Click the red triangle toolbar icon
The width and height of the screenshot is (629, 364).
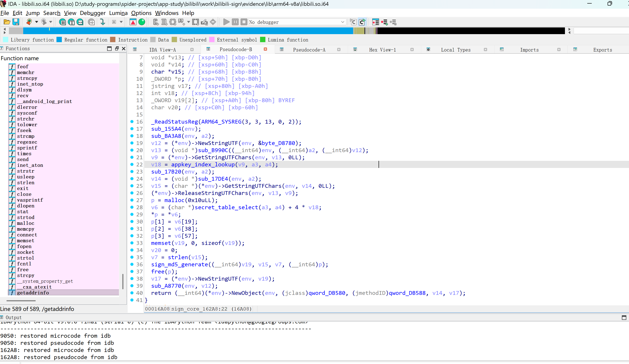pos(133,22)
